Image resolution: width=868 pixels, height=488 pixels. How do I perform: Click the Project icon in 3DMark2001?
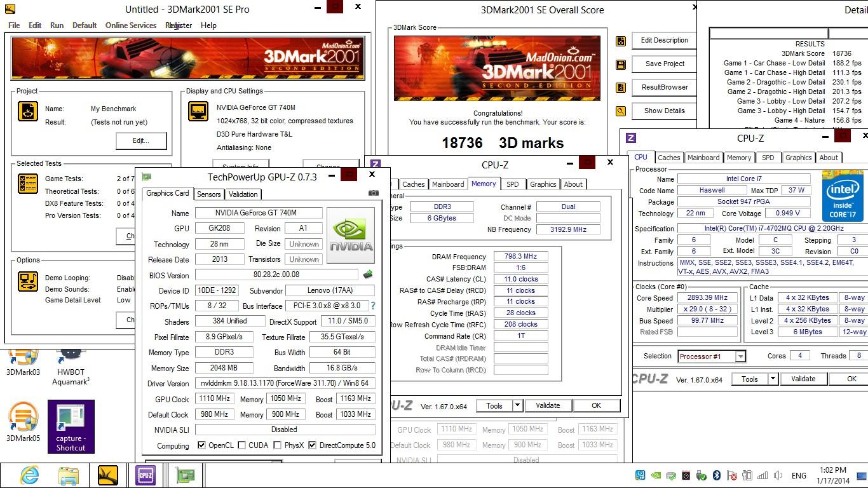tap(28, 111)
